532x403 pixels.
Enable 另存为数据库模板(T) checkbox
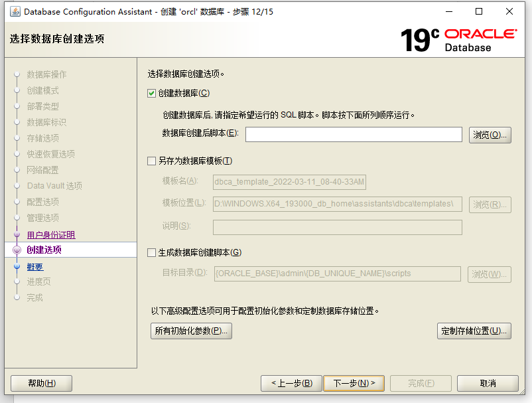[x=151, y=161]
